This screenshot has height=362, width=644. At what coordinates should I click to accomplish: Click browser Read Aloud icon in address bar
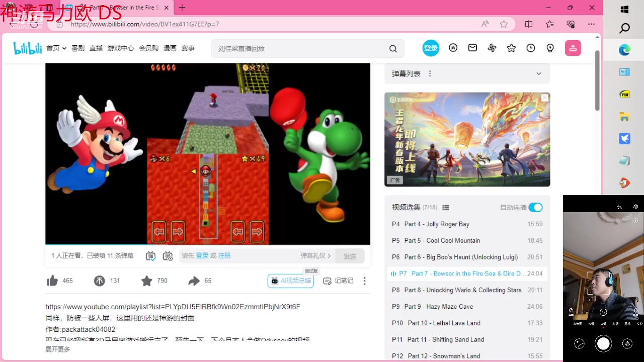pos(485,24)
